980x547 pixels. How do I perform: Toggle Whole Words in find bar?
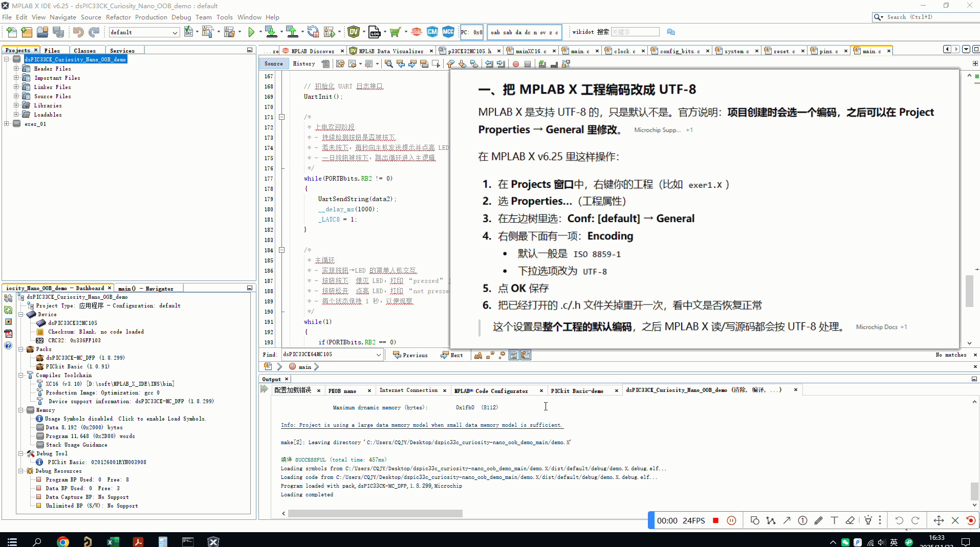490,355
